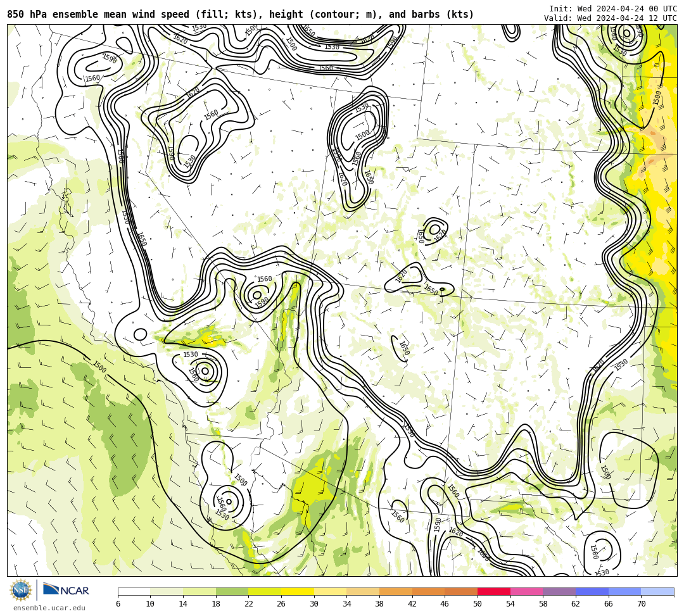Pick the red 50–54 kts swatch

[x=494, y=591]
